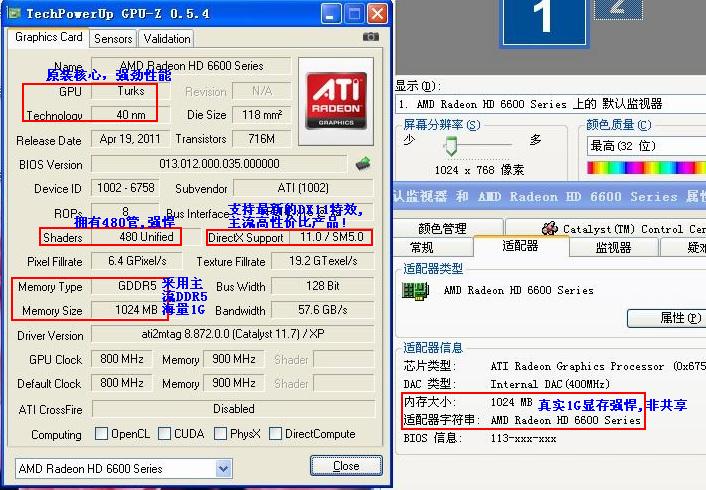Click the Transistors 716M value
The image size is (706, 490).
point(262,139)
